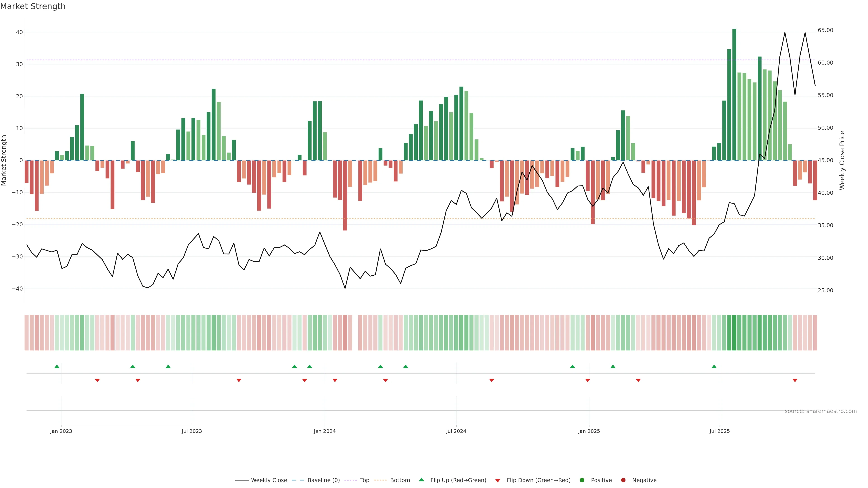Click the first green flip-up triangle near Jan 2023
Image resolution: width=868 pixels, height=488 pixels.
[57, 366]
